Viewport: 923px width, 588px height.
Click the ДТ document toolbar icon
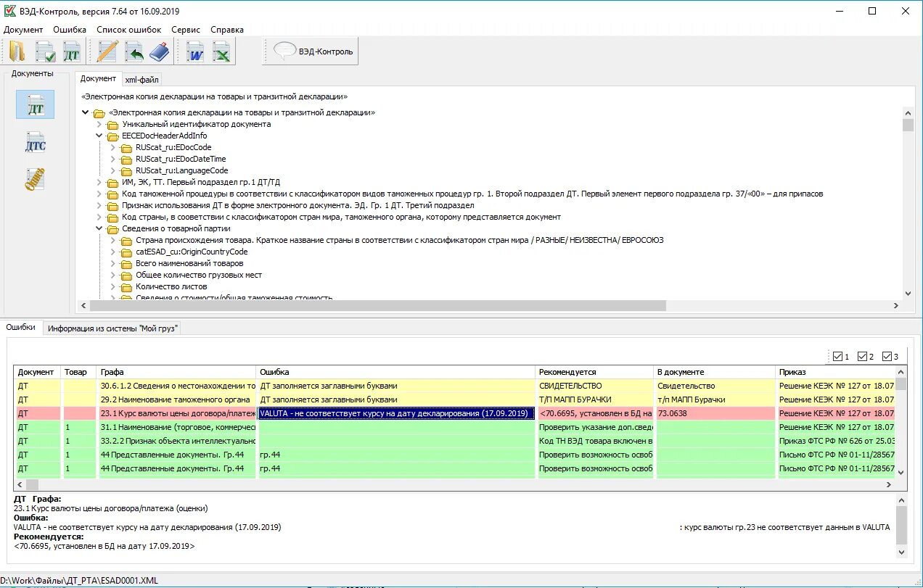pos(73,51)
